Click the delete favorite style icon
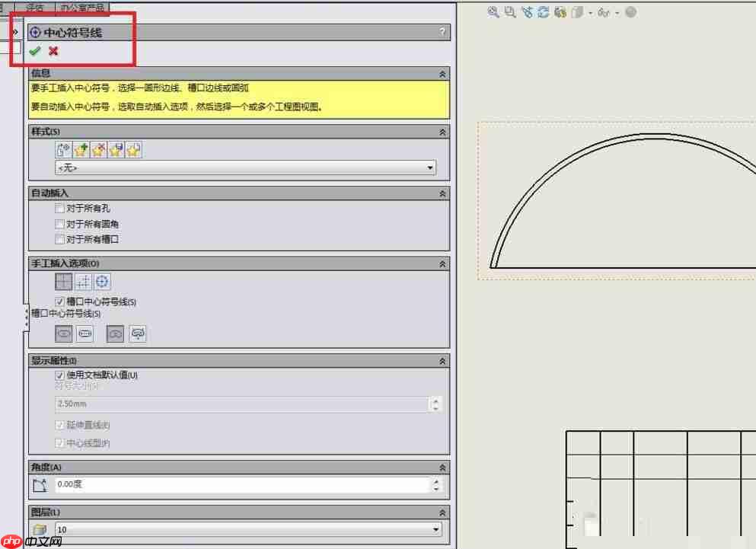The height and width of the screenshot is (549, 756). [98, 149]
